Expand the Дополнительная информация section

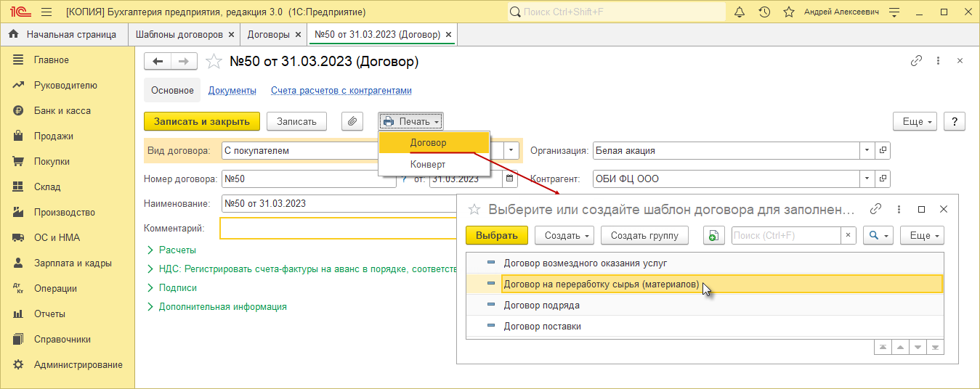pyautogui.click(x=222, y=306)
